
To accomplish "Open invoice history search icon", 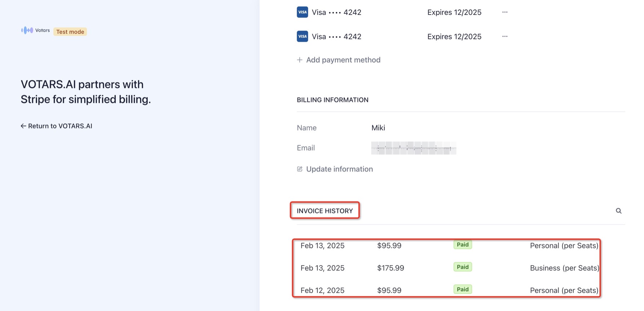I will click(x=618, y=211).
